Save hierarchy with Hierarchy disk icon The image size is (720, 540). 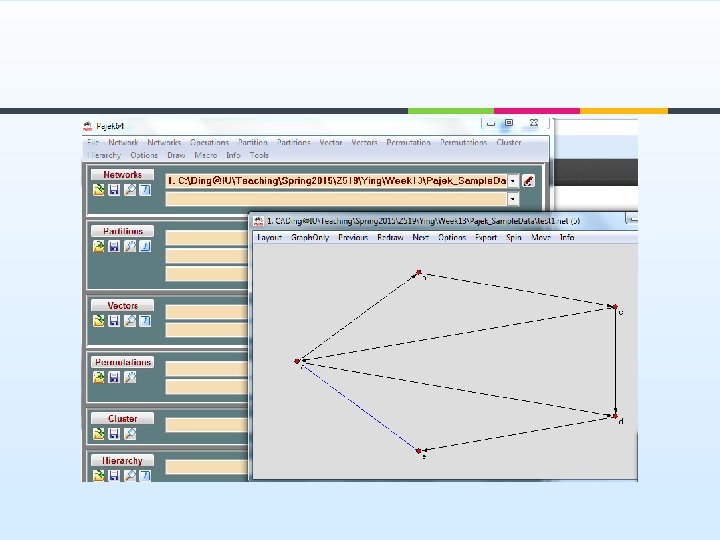pos(114,475)
